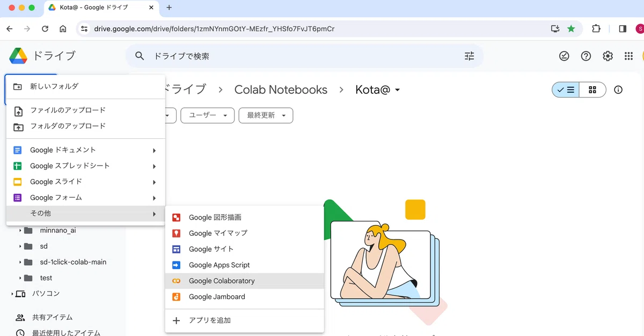Reload the current browser page
The height and width of the screenshot is (336, 644).
[x=45, y=28]
